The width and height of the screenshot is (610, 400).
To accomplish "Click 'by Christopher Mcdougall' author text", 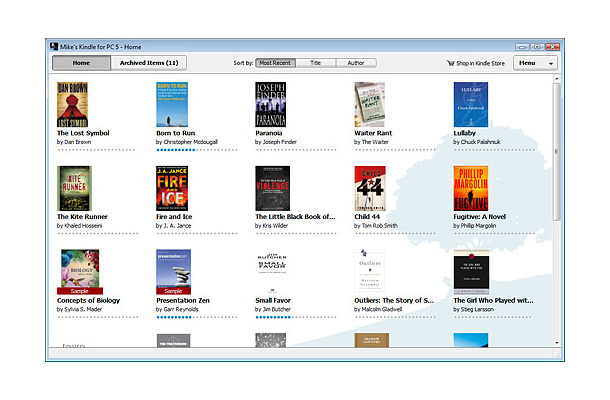I will tap(187, 142).
